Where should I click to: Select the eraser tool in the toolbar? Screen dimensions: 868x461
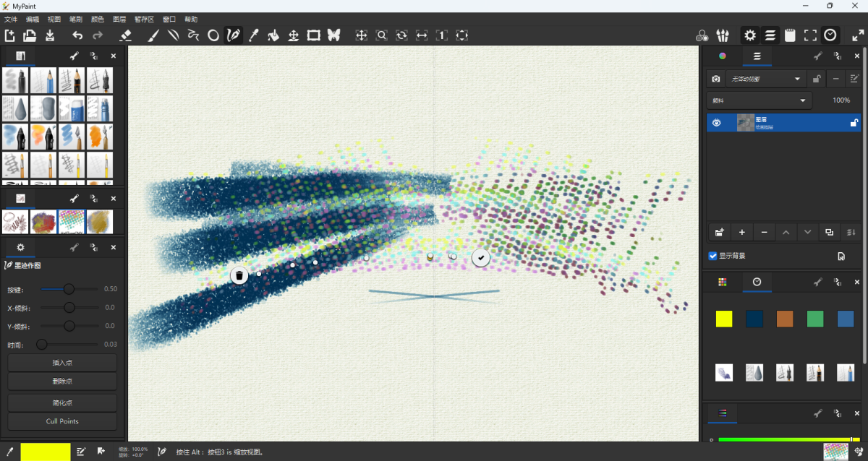[x=125, y=35]
